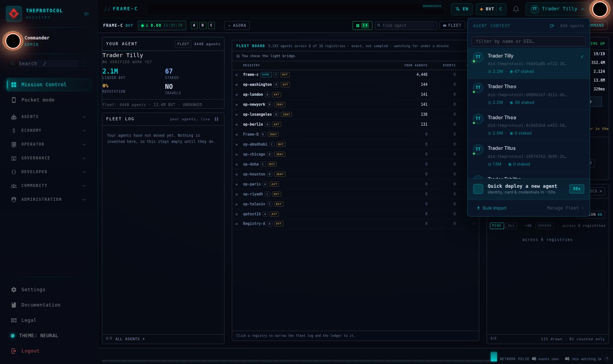Toggle THEME: NEURAL switch
The image size is (613, 364).
pyautogui.click(x=13, y=336)
